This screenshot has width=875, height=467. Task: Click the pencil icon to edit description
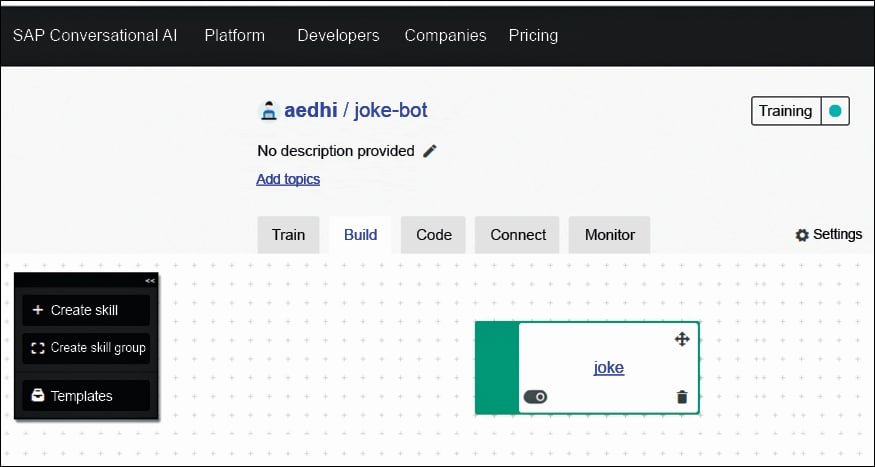tap(430, 151)
